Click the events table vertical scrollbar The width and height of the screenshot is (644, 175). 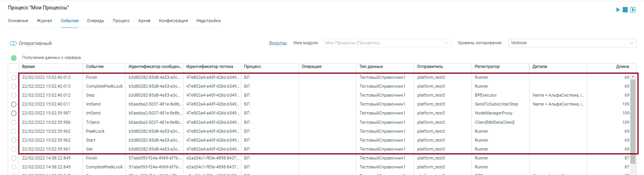tap(633, 116)
